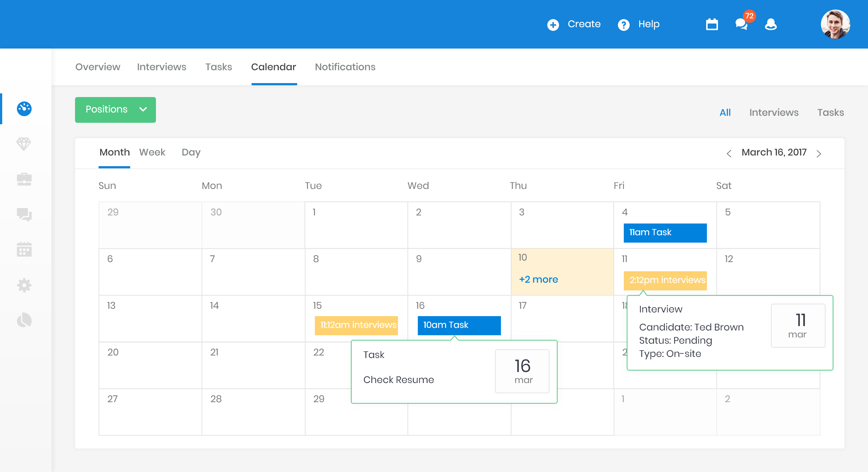Click the Create plus icon
The image size is (868, 472).
click(553, 25)
